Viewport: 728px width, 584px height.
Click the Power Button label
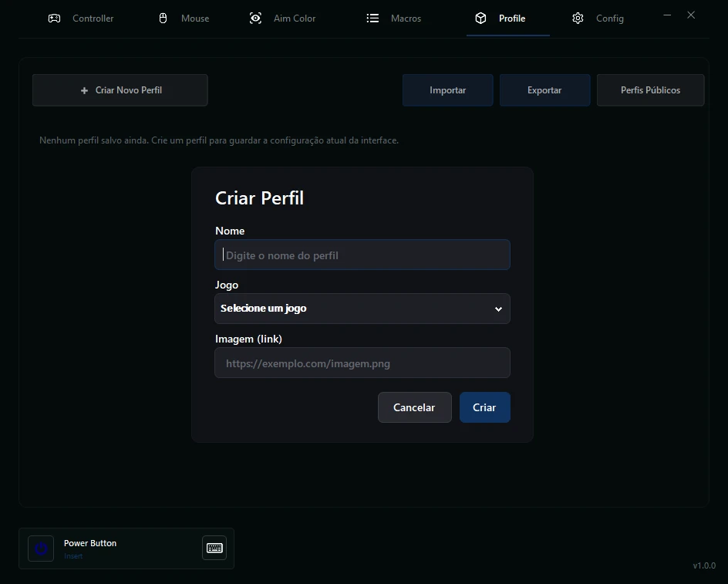pos(90,543)
